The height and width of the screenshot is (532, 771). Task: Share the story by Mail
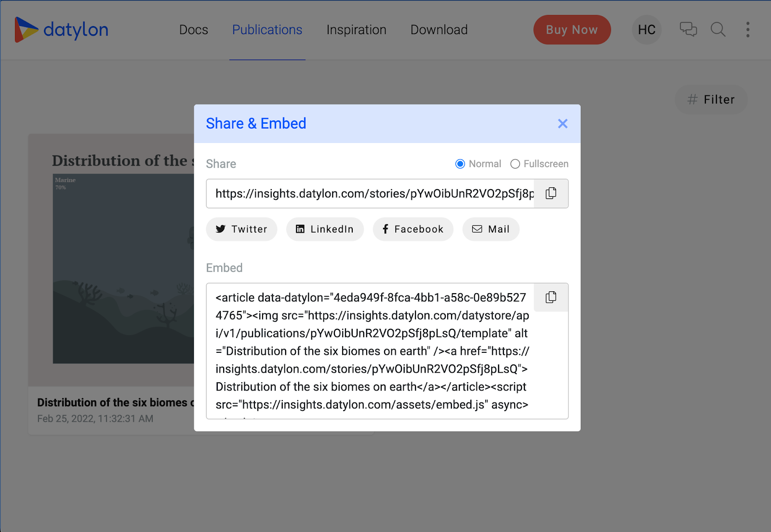pos(491,229)
